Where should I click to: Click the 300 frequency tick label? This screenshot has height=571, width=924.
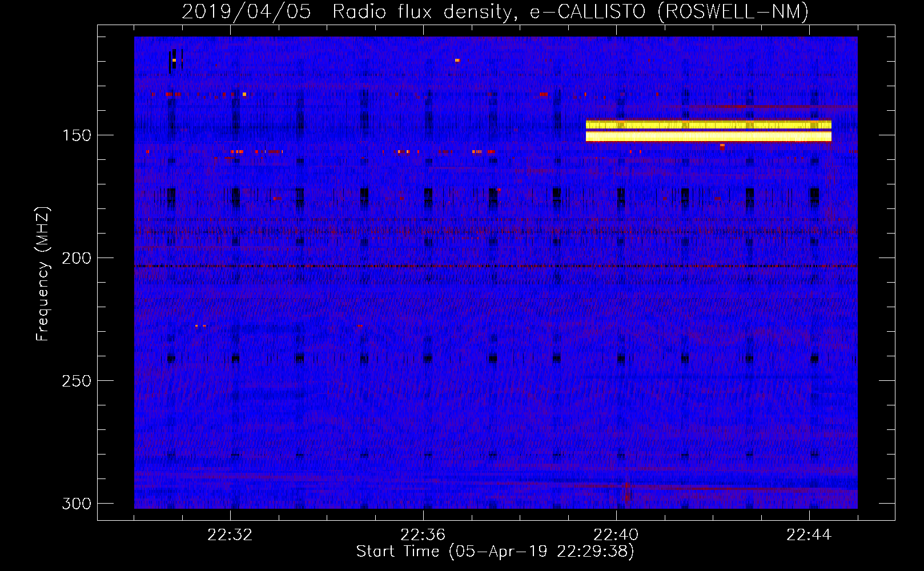77,504
